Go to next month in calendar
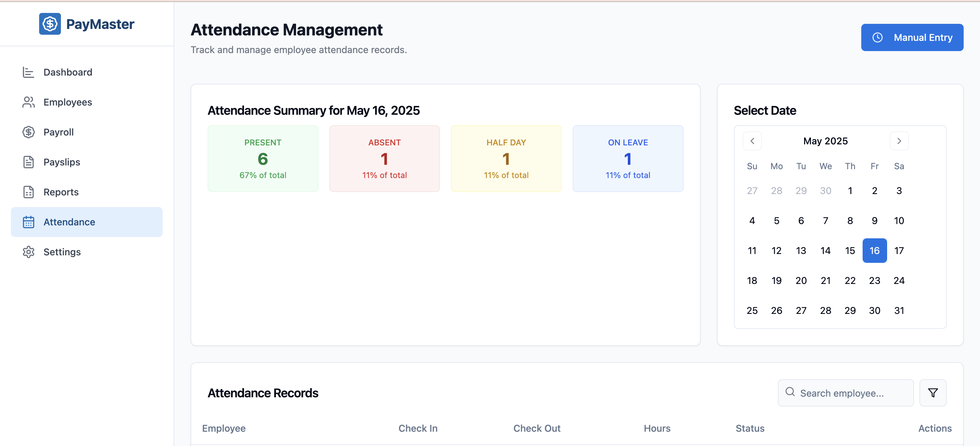The image size is (980, 446). coord(899,141)
